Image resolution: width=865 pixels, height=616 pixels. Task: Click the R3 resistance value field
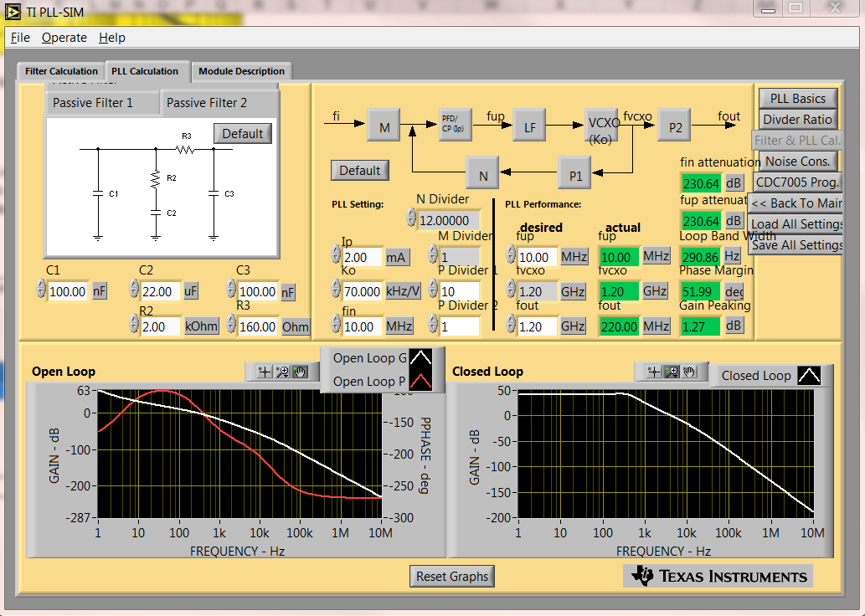tap(257, 326)
